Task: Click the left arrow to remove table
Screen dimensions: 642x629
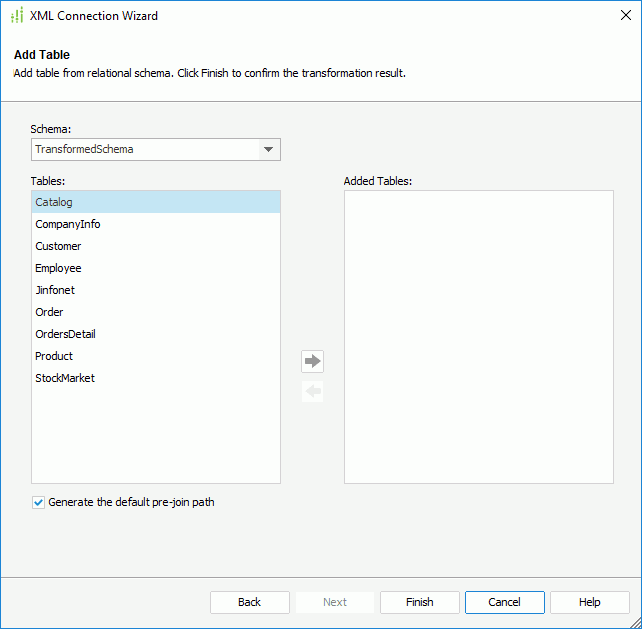Action: (312, 391)
